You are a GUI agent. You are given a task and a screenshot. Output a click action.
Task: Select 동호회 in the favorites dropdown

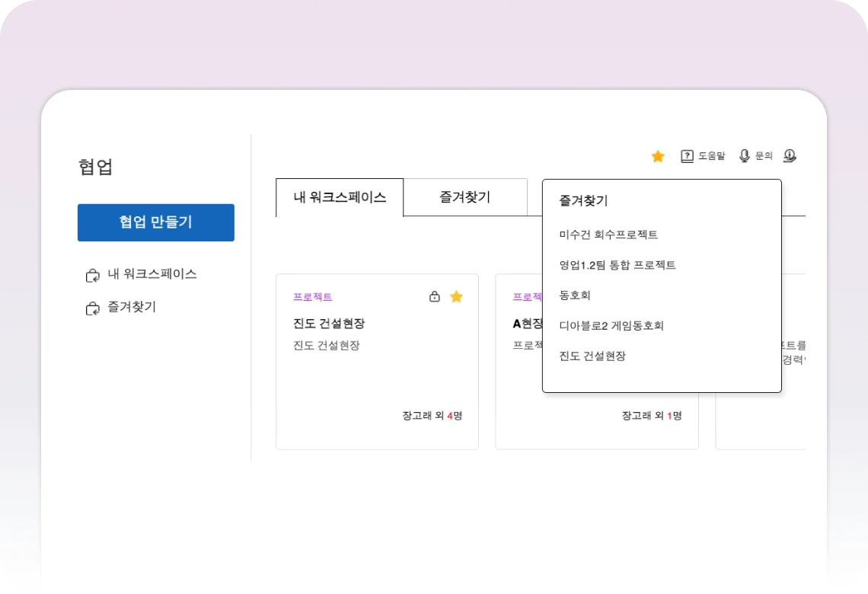(x=575, y=295)
